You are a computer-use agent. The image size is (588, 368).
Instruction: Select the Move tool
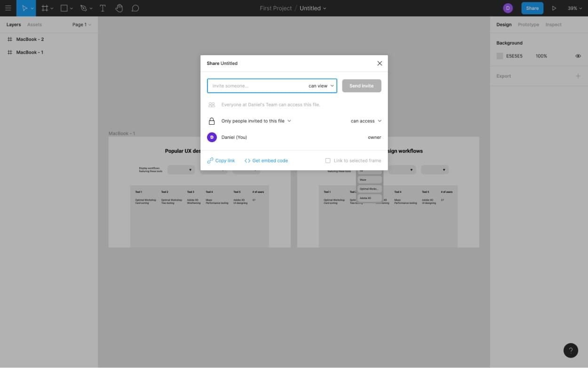point(25,8)
